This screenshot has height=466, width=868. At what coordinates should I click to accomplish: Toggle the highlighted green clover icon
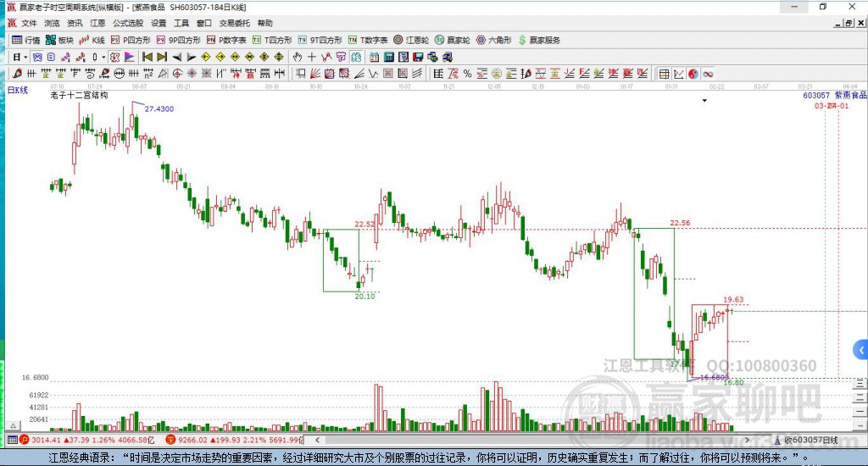[355, 57]
